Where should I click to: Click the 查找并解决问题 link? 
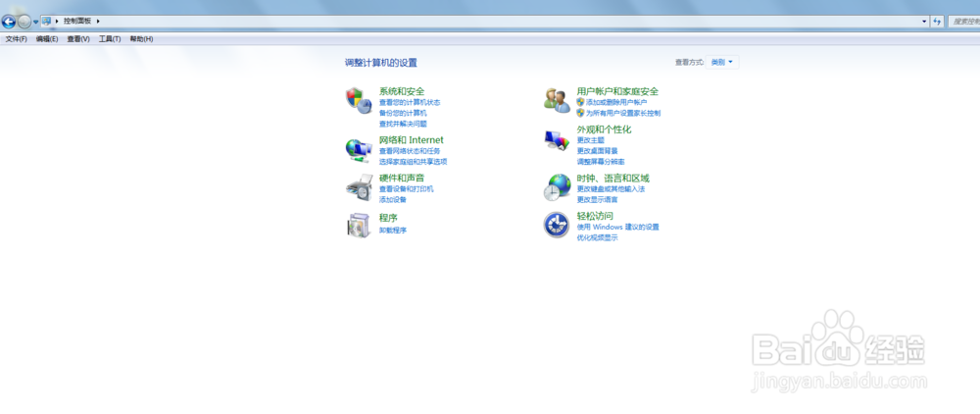coord(403,124)
